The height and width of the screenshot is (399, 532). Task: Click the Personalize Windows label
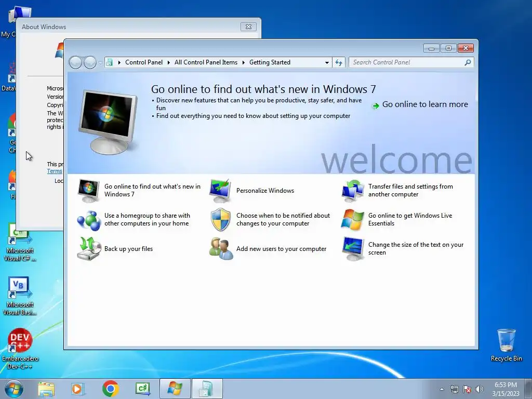[x=265, y=190]
